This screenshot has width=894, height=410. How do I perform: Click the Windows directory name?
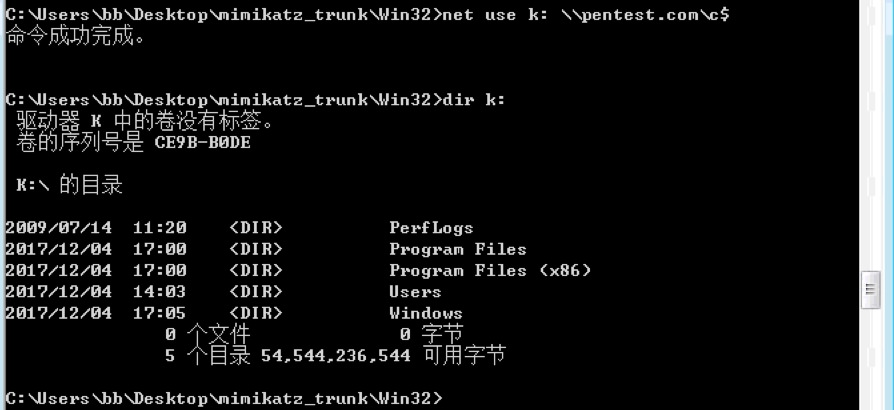click(x=425, y=313)
